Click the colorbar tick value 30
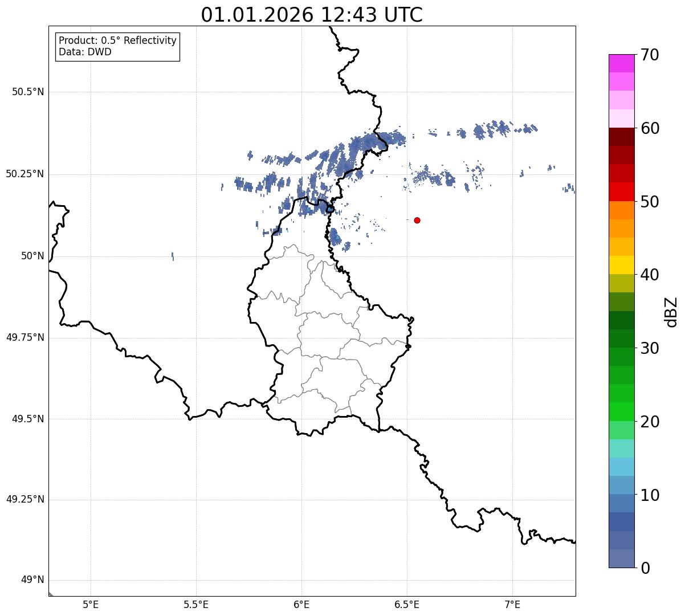 (x=650, y=348)
